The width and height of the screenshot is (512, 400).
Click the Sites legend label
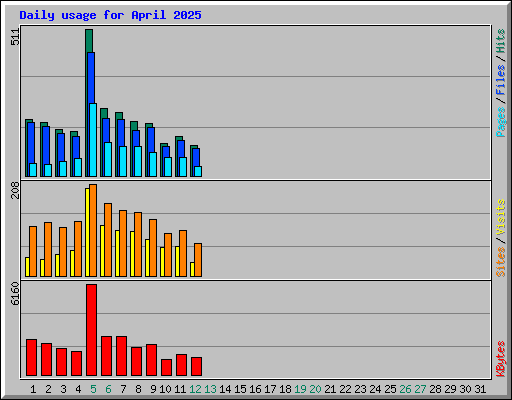[x=501, y=262]
